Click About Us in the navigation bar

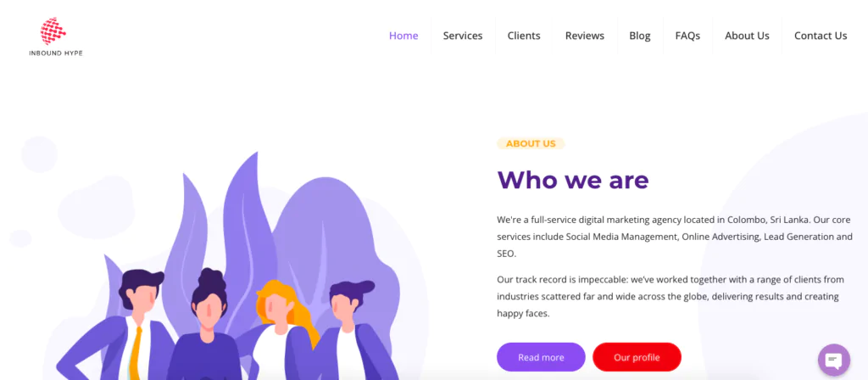point(748,36)
